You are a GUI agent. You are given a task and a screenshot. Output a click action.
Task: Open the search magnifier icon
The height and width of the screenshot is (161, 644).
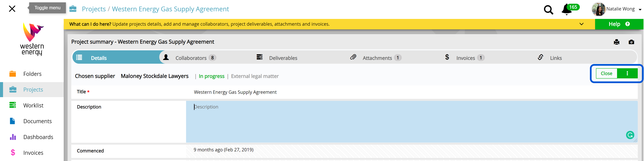[x=548, y=10]
